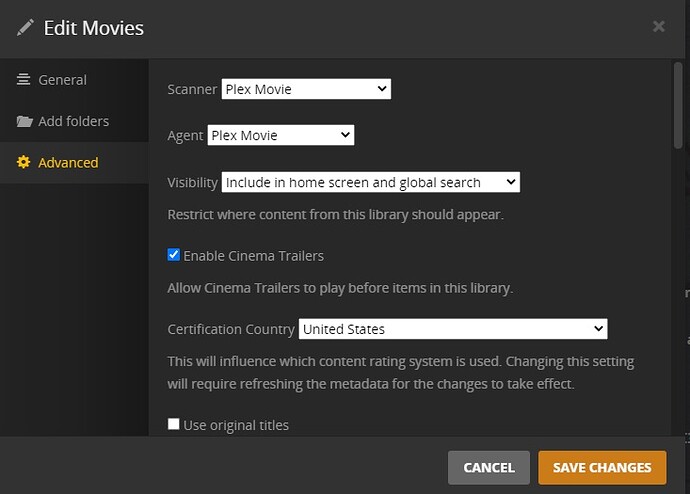Image resolution: width=690 pixels, height=494 pixels.
Task: Click the Agent label
Action: coord(185,135)
